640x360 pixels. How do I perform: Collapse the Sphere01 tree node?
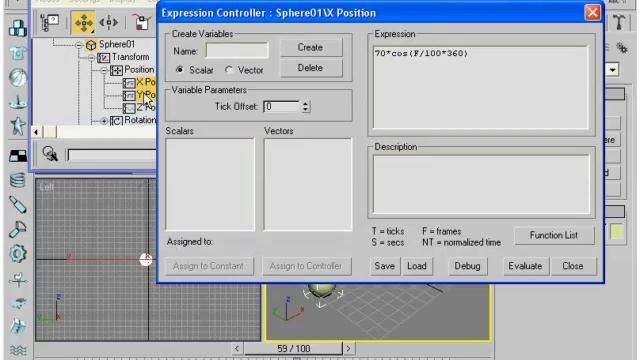click(x=79, y=45)
